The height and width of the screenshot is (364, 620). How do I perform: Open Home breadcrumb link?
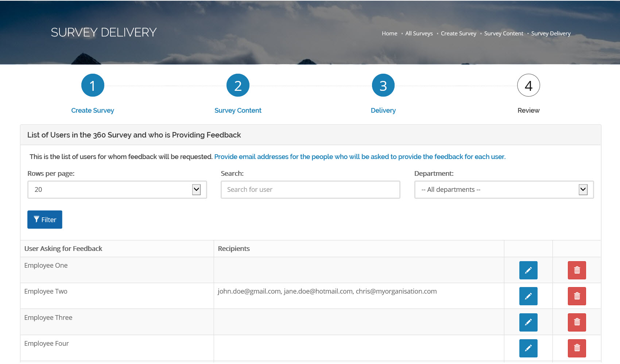[389, 34]
